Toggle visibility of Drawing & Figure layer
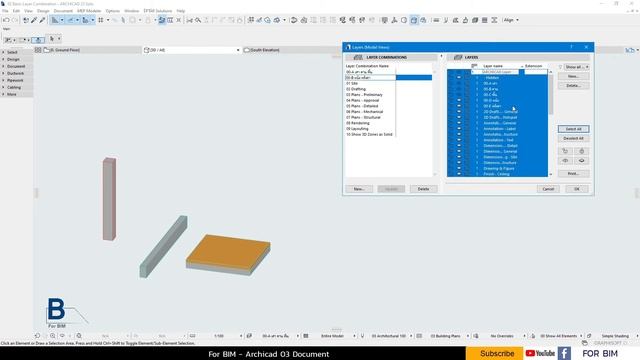The width and height of the screenshot is (640, 360). (459, 168)
